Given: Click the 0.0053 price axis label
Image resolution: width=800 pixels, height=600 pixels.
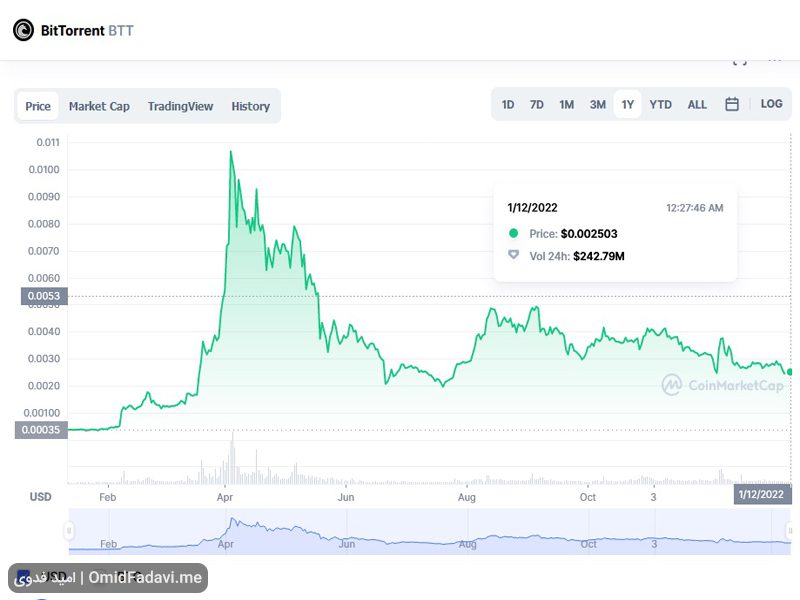Looking at the screenshot, I should pos(44,296).
